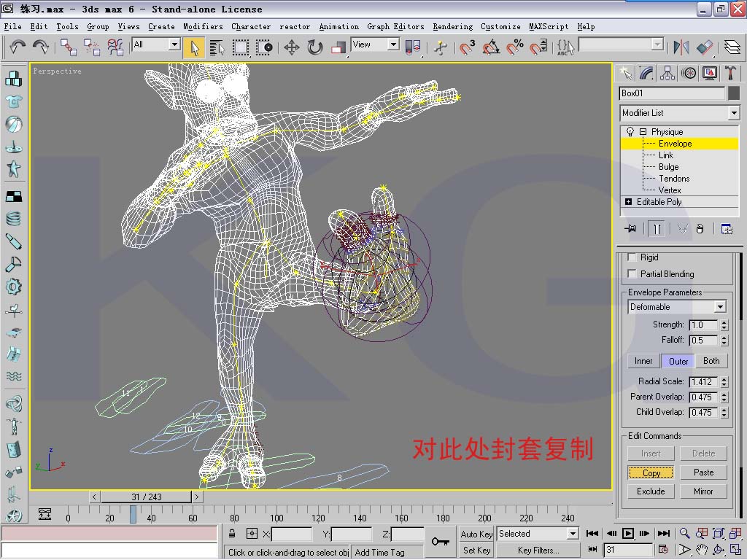
Task: Click the Redo arrow icon
Action: click(x=41, y=47)
